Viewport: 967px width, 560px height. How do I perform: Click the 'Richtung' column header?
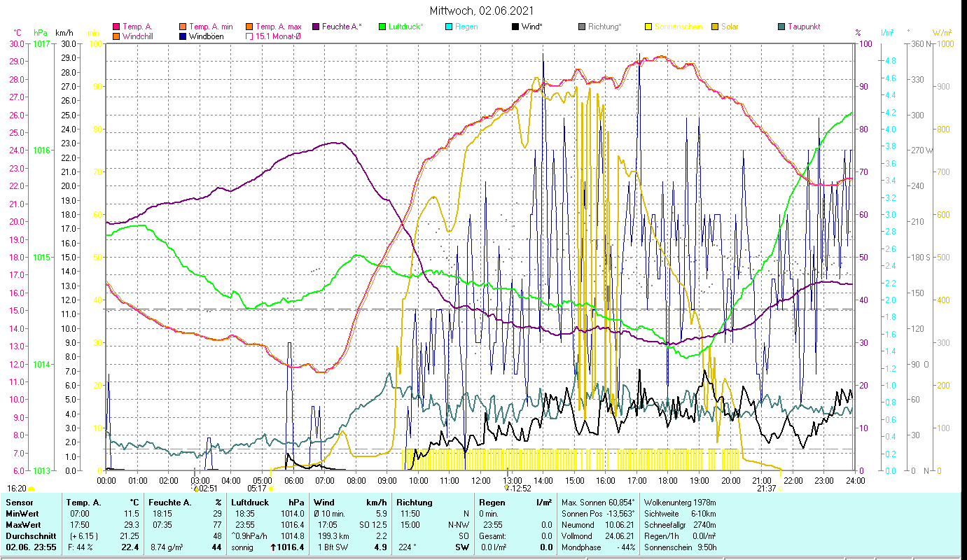(x=415, y=503)
